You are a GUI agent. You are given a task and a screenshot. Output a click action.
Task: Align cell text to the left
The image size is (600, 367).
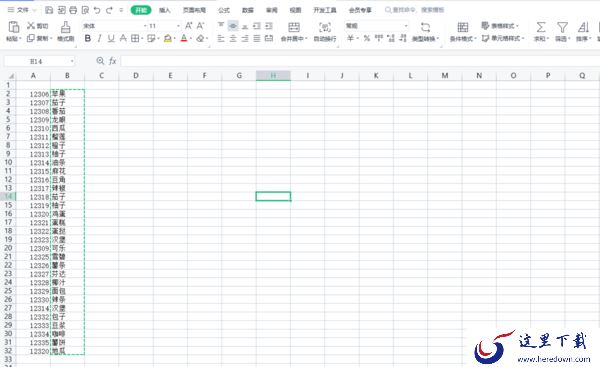(x=221, y=38)
